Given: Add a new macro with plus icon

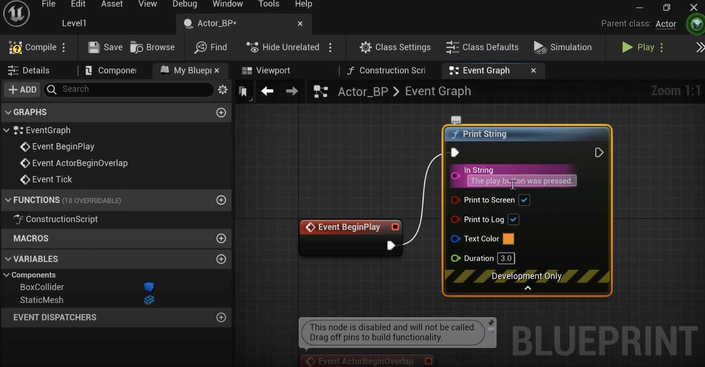Looking at the screenshot, I should coord(221,238).
